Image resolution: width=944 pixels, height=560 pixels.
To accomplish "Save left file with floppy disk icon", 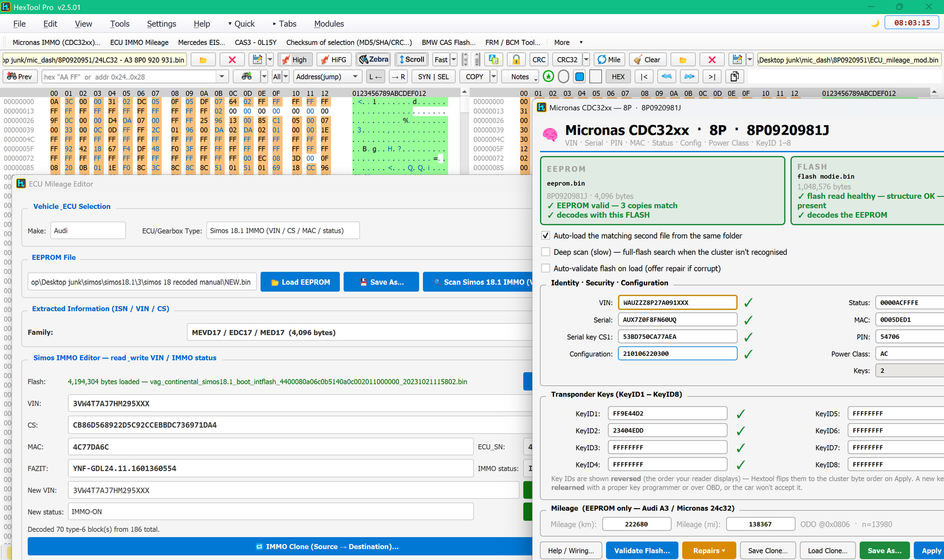I will click(x=257, y=60).
